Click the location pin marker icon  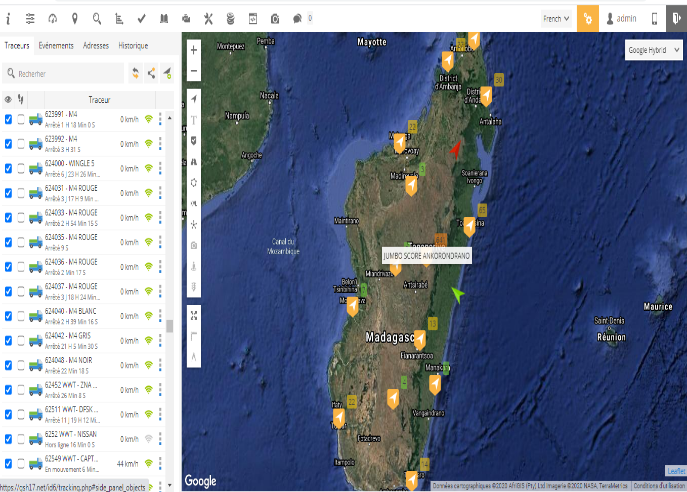coord(75,18)
